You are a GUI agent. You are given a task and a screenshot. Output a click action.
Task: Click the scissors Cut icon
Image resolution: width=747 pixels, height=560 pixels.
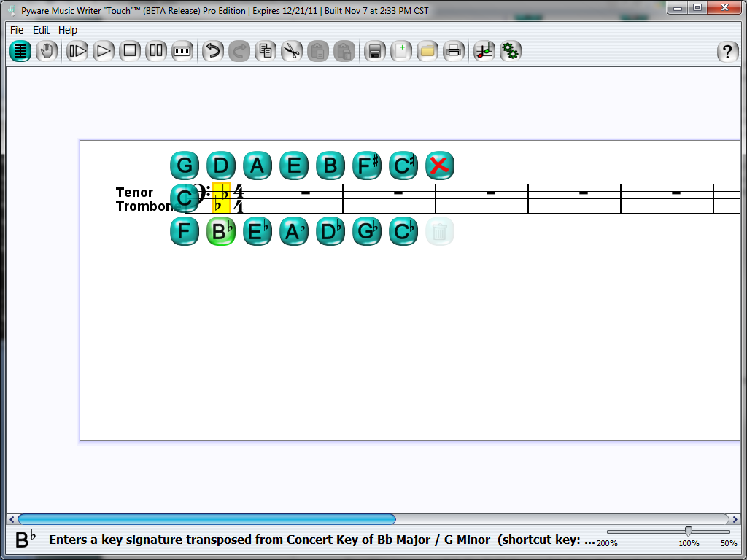(292, 51)
